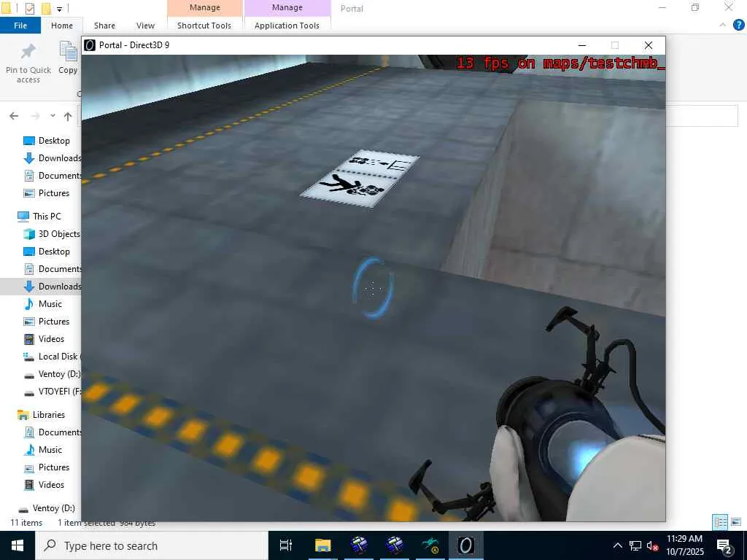Image resolution: width=747 pixels, height=560 pixels.
Task: Click red '13 fps on maps/testchmb_' overlay text
Action: (x=560, y=63)
